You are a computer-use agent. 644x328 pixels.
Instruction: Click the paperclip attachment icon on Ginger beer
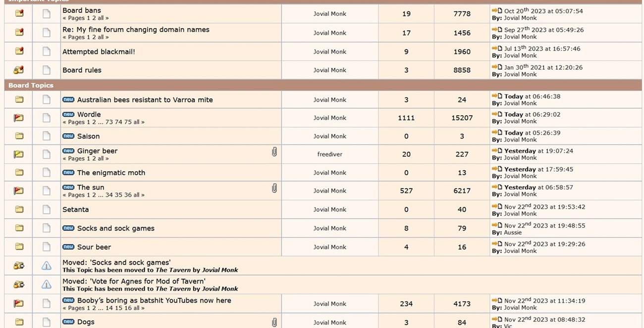(274, 152)
